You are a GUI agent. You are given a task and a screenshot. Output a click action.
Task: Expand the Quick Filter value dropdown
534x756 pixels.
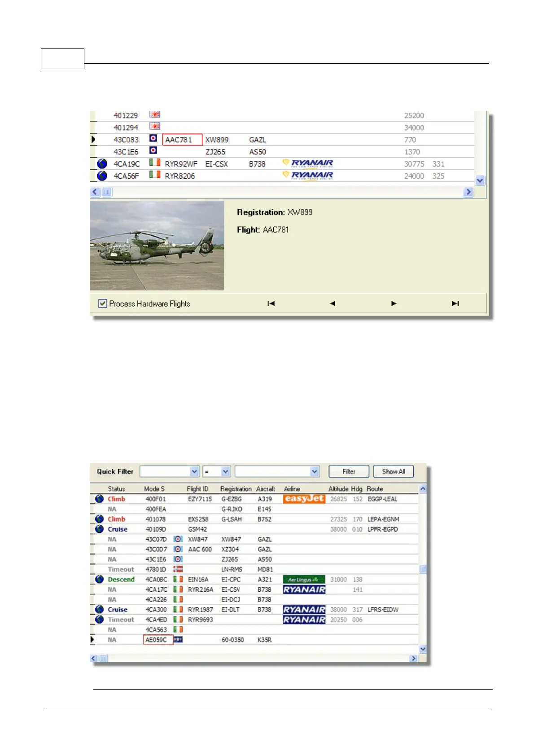[x=315, y=471]
